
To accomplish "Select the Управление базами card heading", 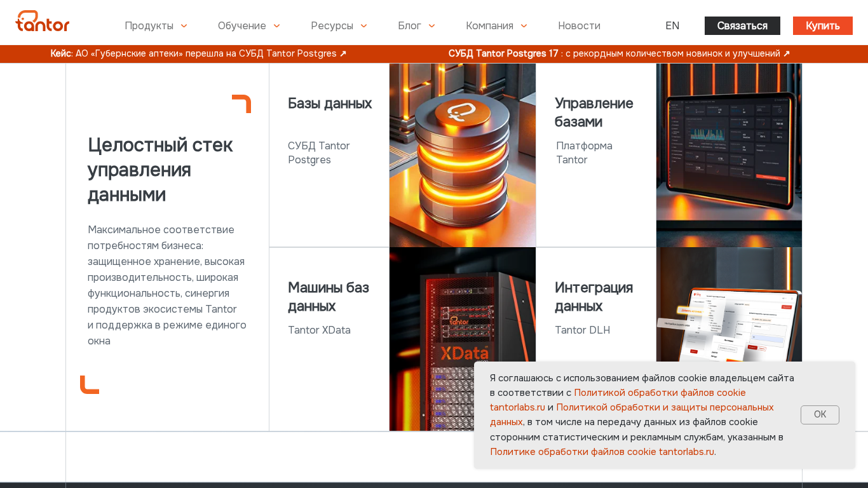I will coord(594,112).
